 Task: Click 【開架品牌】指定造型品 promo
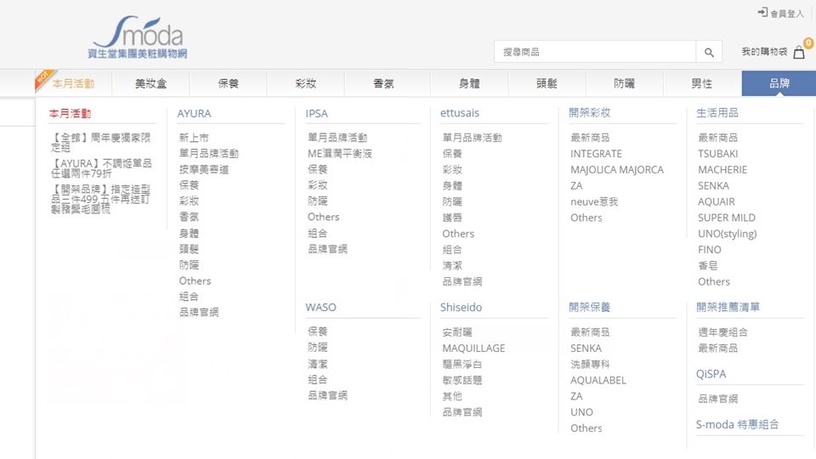tap(100, 199)
